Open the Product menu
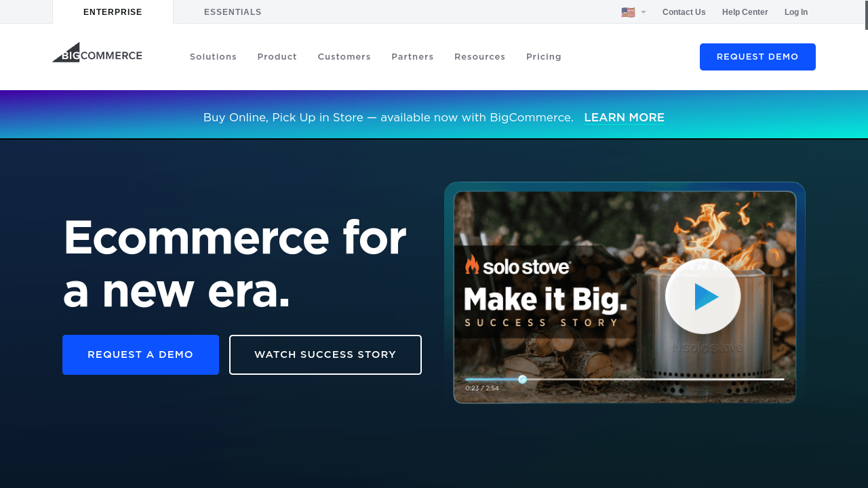The width and height of the screenshot is (868, 488). click(x=277, y=57)
